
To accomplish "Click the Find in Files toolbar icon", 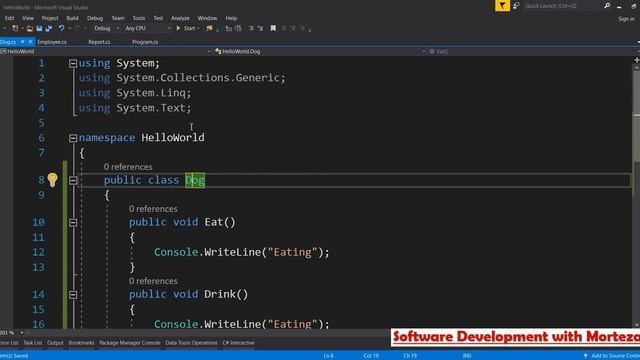I will coord(209,28).
